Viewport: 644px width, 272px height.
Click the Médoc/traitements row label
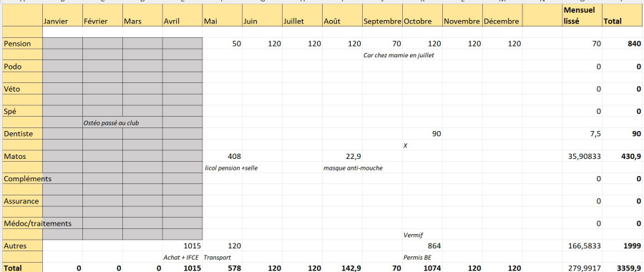37,223
